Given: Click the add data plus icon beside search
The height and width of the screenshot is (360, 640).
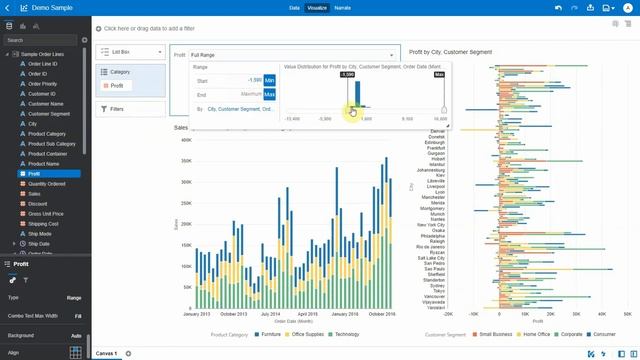Looking at the screenshot, I should click(x=84, y=40).
